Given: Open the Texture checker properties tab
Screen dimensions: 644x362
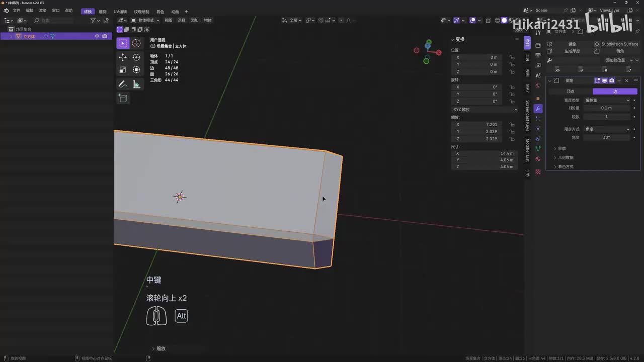Looking at the screenshot, I should [538, 171].
